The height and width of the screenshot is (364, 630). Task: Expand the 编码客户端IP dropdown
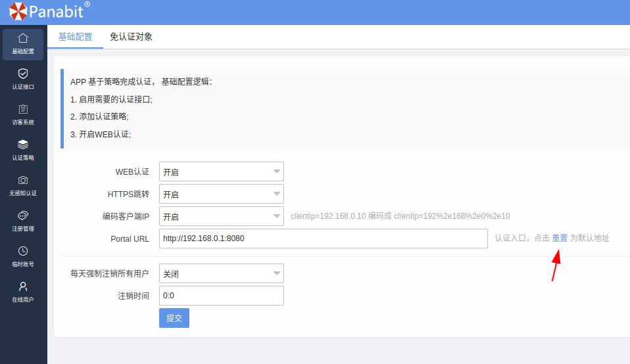(221, 217)
